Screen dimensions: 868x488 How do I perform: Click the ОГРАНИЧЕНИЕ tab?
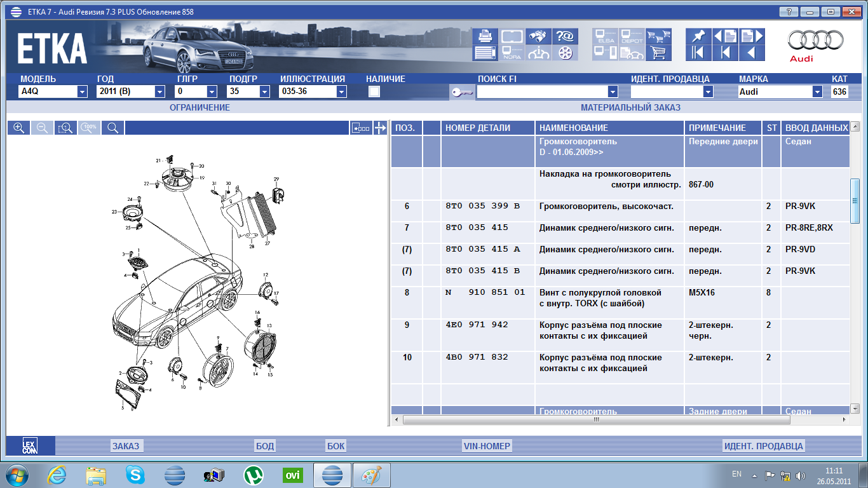pyautogui.click(x=200, y=107)
